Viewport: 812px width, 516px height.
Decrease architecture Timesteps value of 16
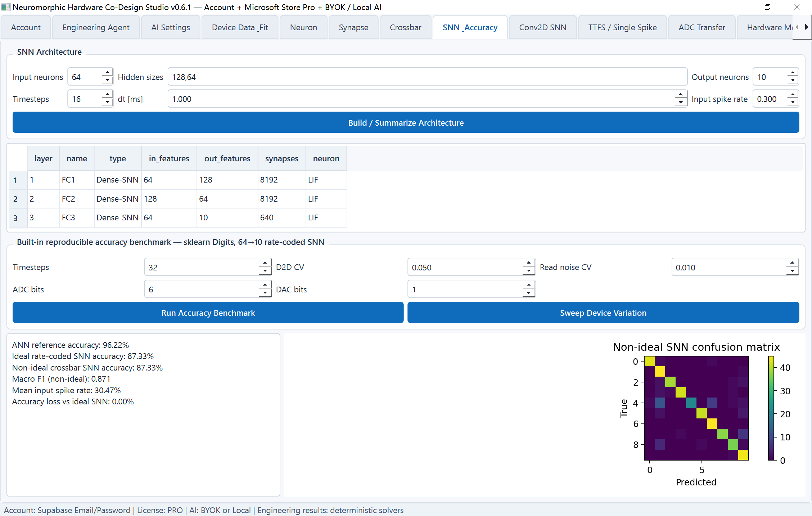pos(107,103)
